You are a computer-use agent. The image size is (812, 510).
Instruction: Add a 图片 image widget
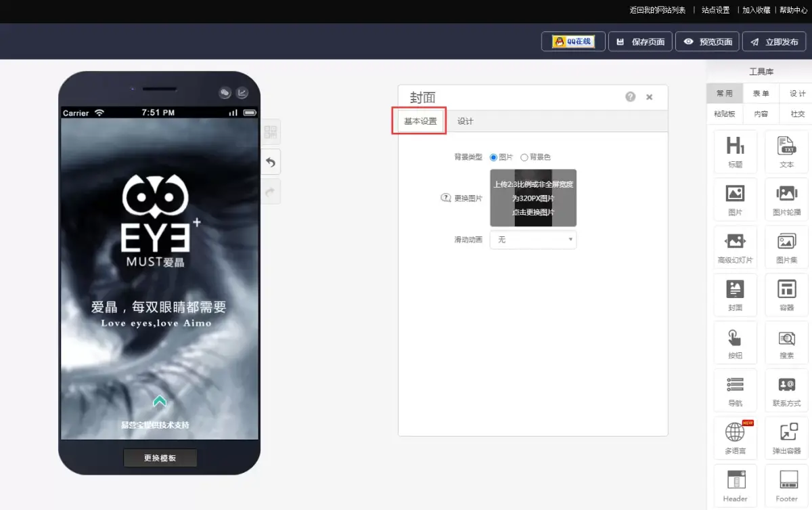[x=735, y=199]
